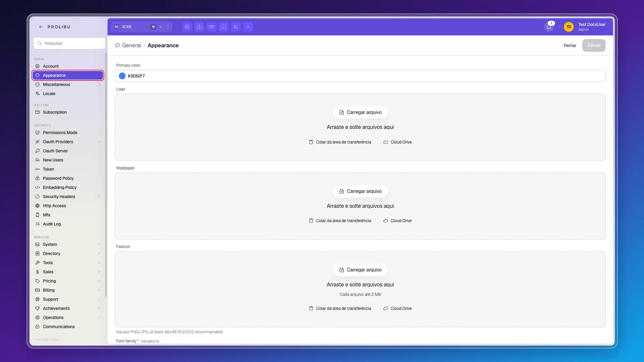Open Cloud Drive in the Favicon section
The height and width of the screenshot is (362, 644).
(397, 309)
